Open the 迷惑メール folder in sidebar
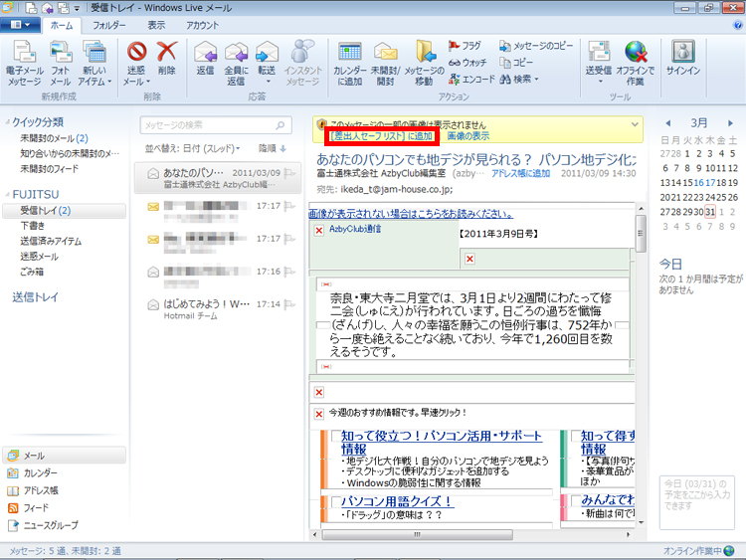The image size is (746, 560). tap(39, 257)
